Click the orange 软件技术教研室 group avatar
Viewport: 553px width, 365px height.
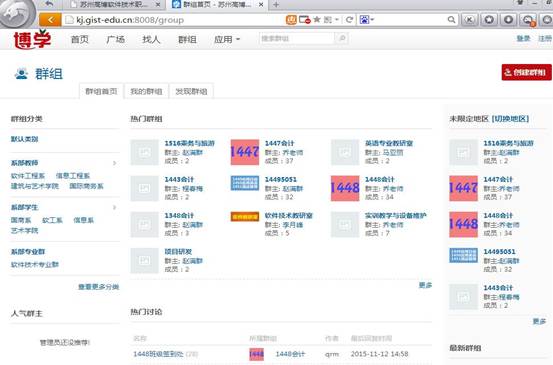[x=245, y=217]
